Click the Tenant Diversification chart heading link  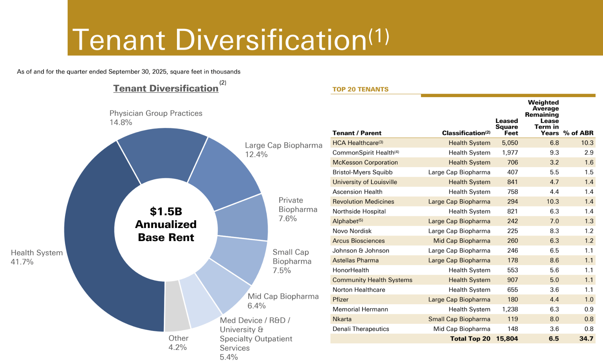click(165, 88)
